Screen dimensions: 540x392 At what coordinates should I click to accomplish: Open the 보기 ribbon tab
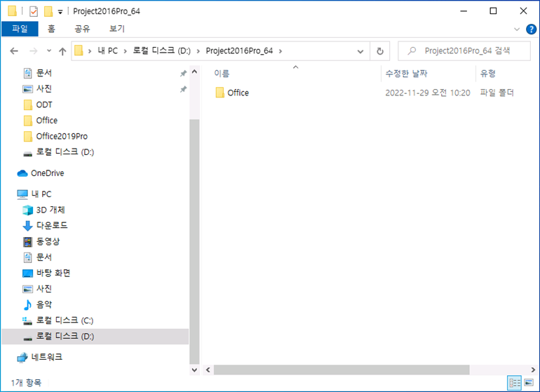pos(116,29)
